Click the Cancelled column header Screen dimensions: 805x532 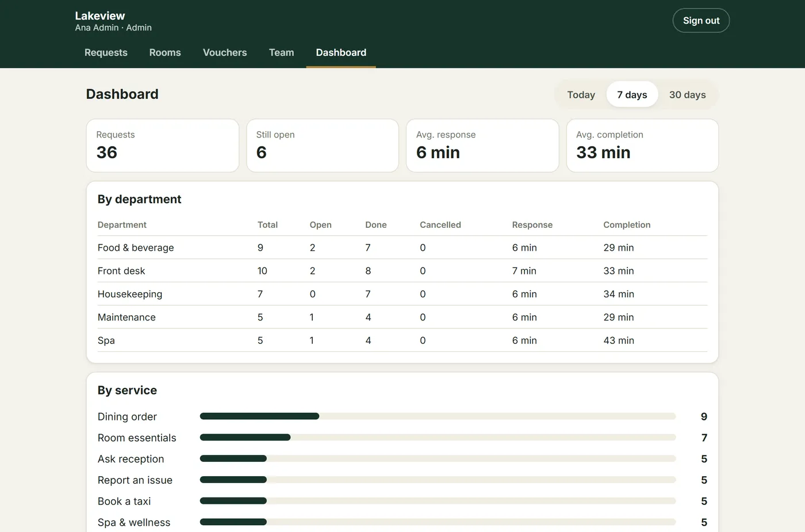pos(440,225)
